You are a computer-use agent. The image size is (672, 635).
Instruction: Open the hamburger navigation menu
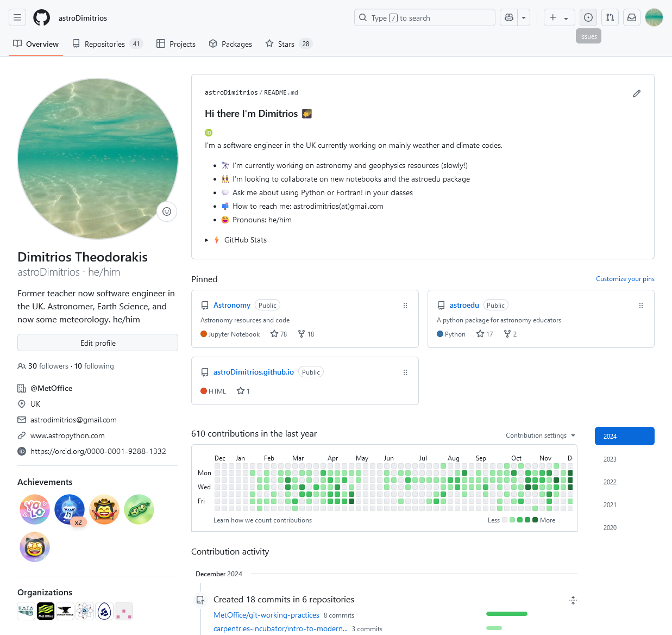click(17, 17)
